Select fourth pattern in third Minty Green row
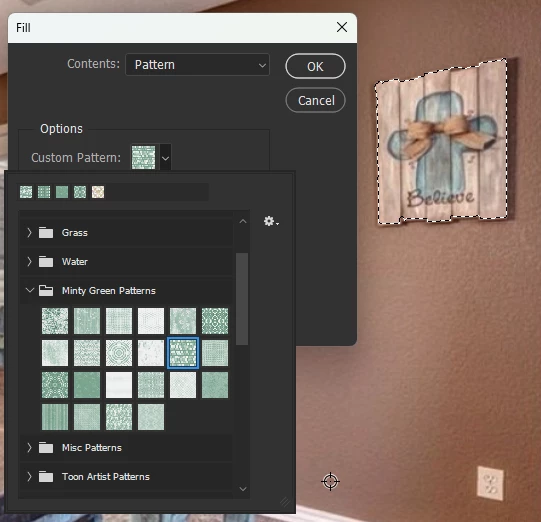Image resolution: width=541 pixels, height=522 pixels. (151, 385)
